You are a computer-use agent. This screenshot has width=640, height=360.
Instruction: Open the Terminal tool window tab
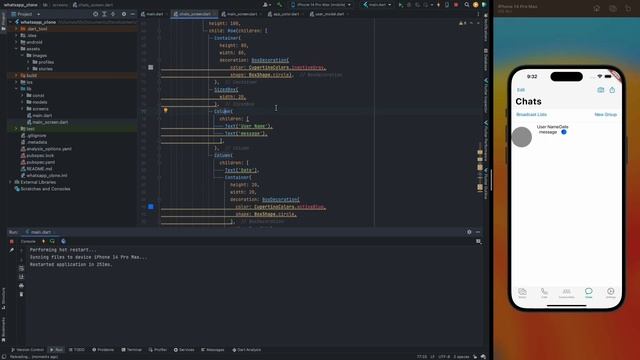[x=131, y=350]
